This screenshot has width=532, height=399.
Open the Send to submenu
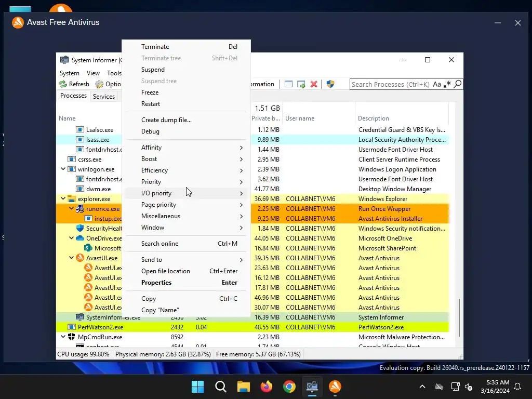(187, 260)
